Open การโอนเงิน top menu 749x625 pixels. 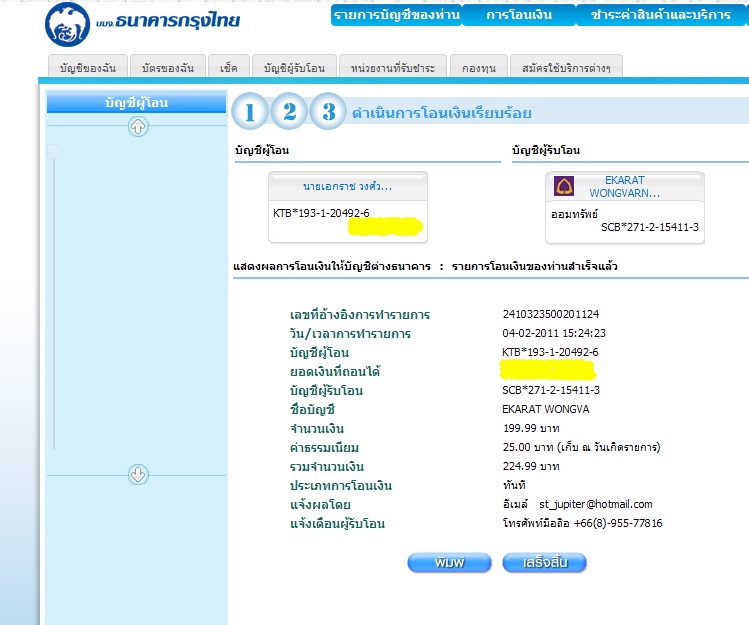click(x=519, y=15)
